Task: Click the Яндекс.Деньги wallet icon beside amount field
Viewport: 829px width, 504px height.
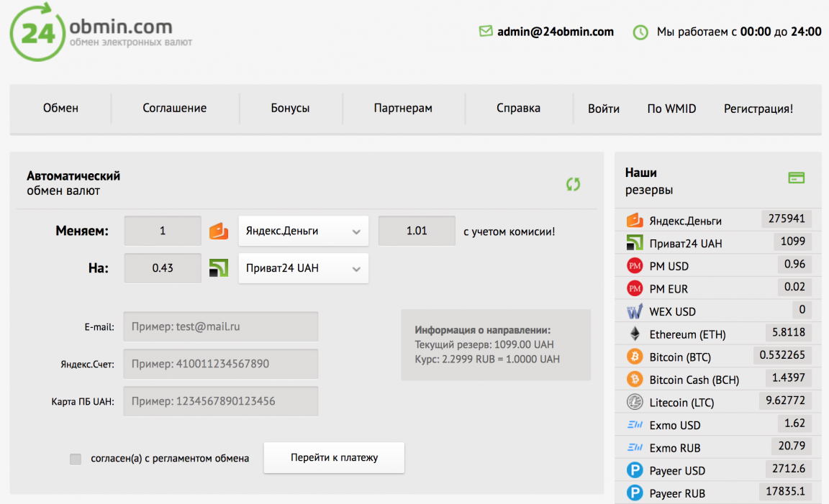Action: coord(218,231)
